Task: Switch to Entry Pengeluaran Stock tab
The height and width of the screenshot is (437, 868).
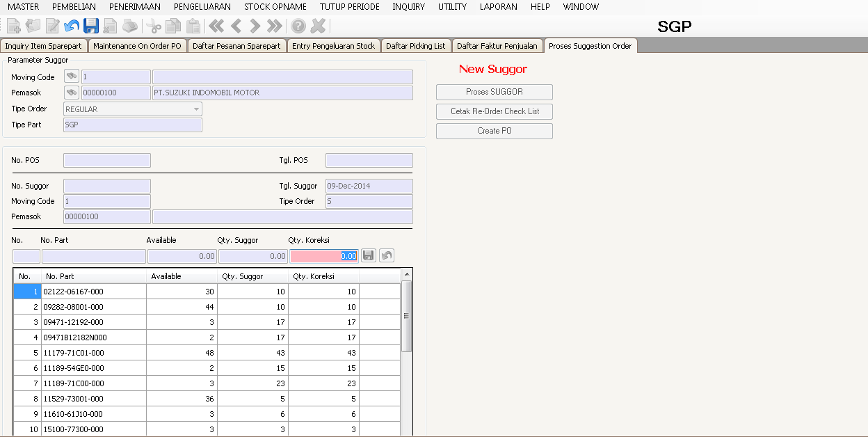Action: click(333, 46)
